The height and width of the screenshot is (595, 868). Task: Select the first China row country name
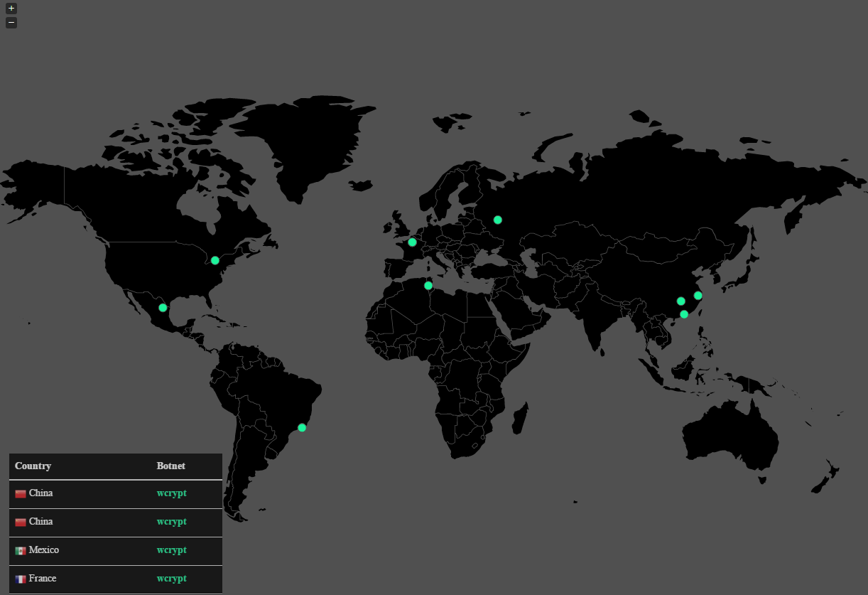point(40,493)
